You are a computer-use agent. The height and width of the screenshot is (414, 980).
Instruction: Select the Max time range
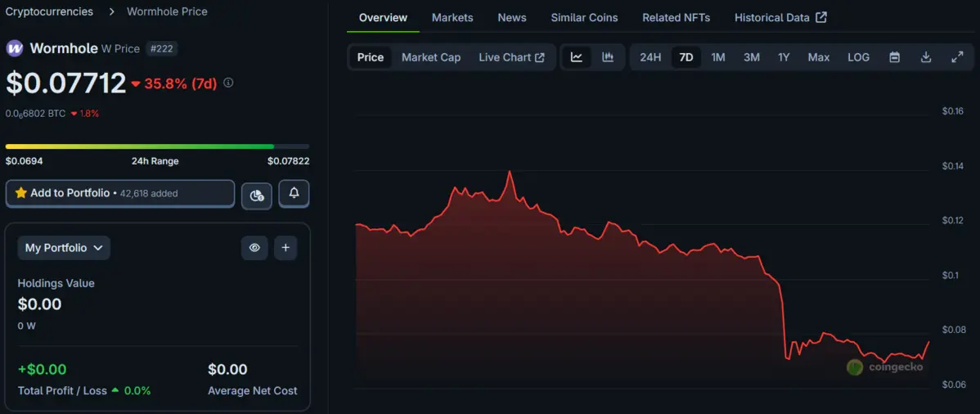point(818,57)
